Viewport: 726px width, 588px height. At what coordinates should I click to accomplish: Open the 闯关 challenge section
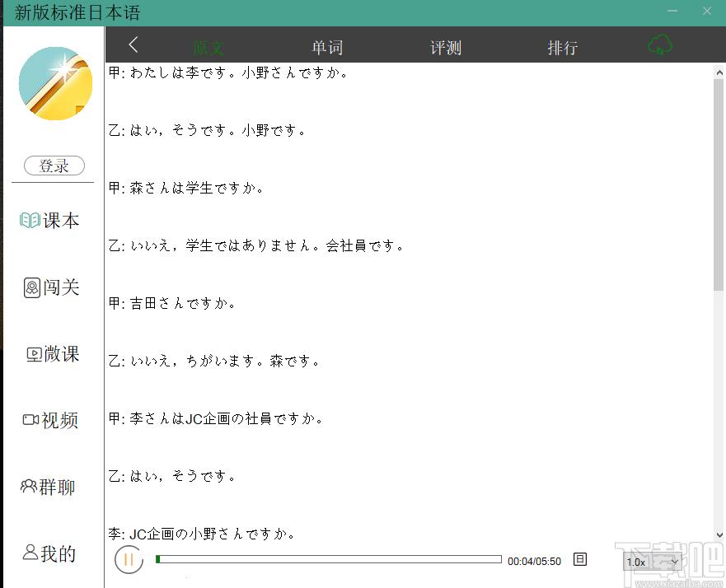coord(51,287)
